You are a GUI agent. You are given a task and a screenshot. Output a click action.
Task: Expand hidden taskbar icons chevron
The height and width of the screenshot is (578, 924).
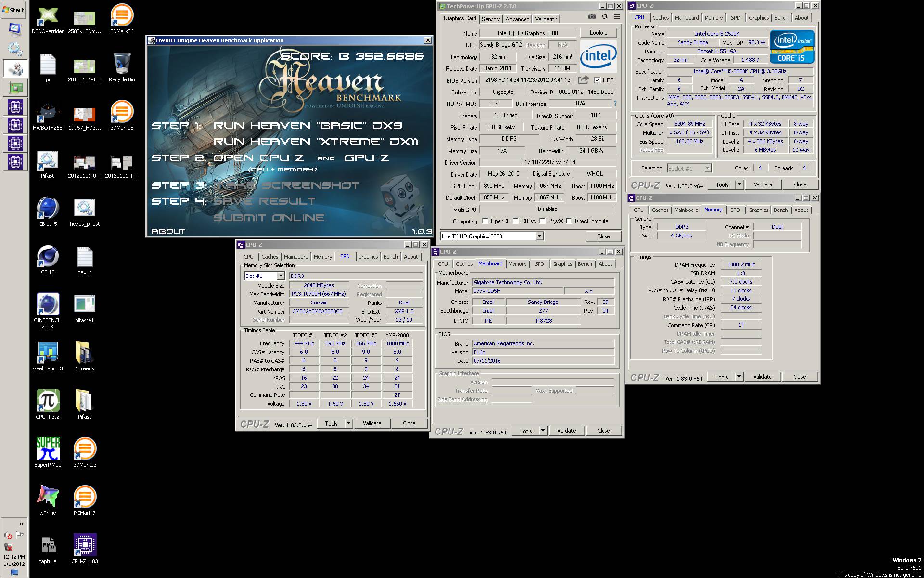[21, 524]
